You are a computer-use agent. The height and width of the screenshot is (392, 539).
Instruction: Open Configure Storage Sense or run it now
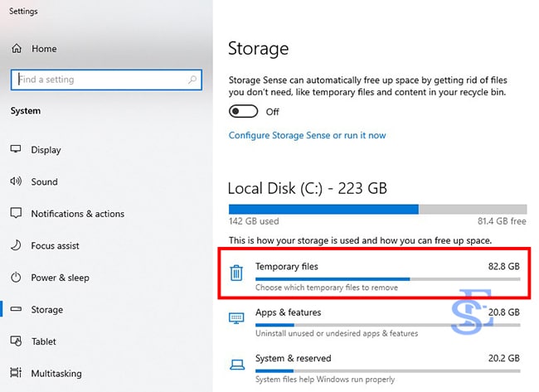coord(307,135)
